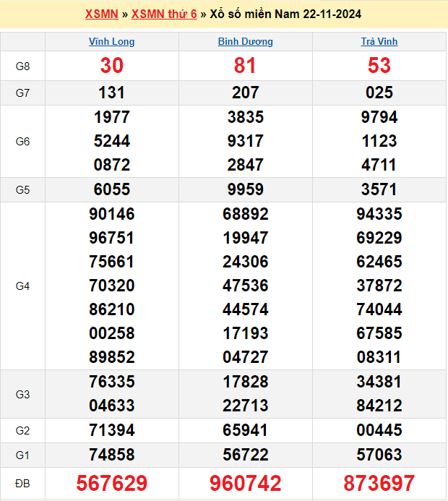The height and width of the screenshot is (501, 448).
Task: Click the G1 result 74858
Action: (111, 455)
